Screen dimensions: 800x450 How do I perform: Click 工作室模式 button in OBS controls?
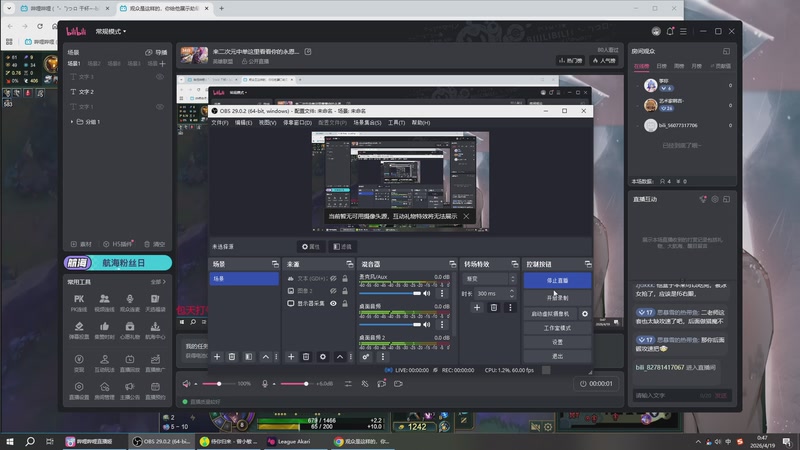(x=557, y=328)
